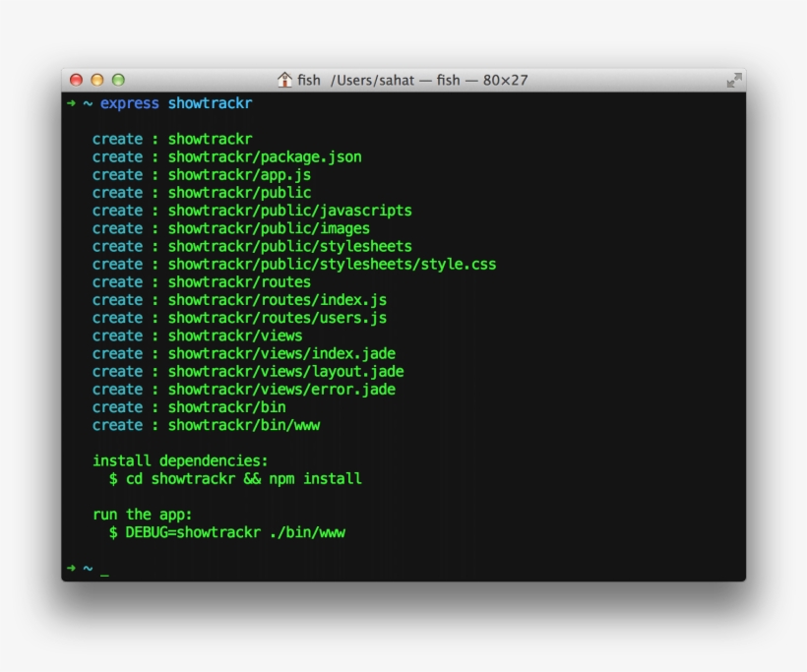
Task: Minimize the window using the yellow button
Action: point(96,80)
